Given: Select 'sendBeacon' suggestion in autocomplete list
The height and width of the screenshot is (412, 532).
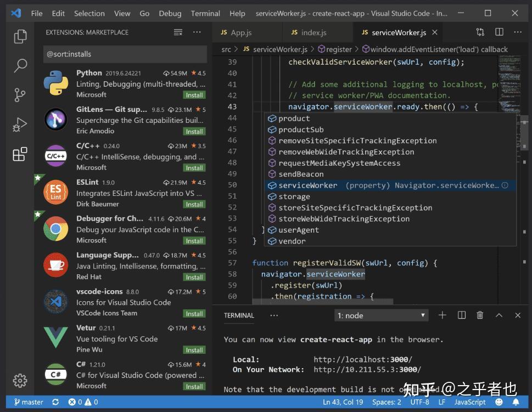Looking at the screenshot, I should click(390, 174).
